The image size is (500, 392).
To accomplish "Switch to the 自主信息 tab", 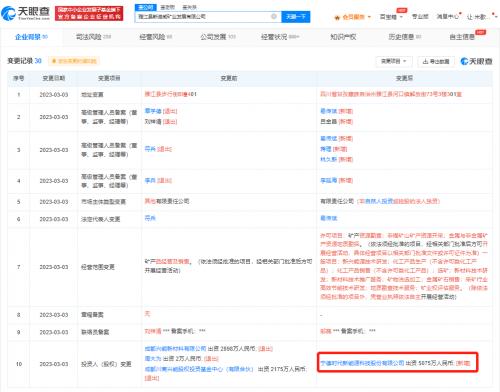I will [x=462, y=37].
